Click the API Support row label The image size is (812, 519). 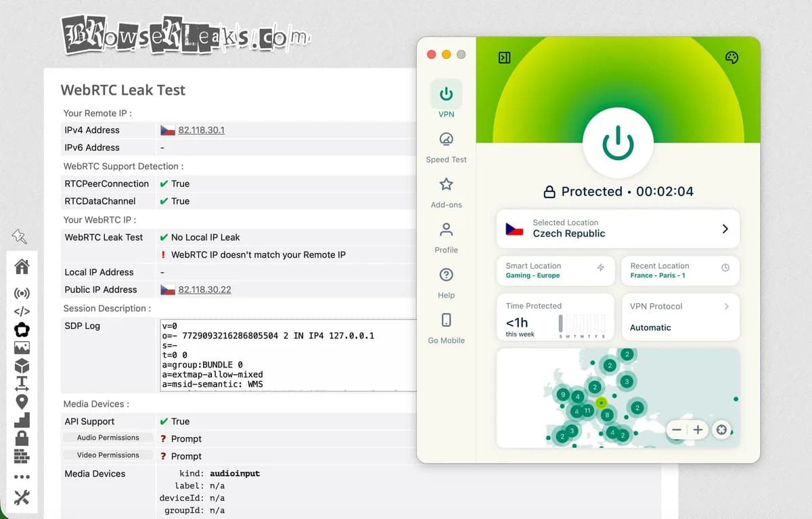89,422
